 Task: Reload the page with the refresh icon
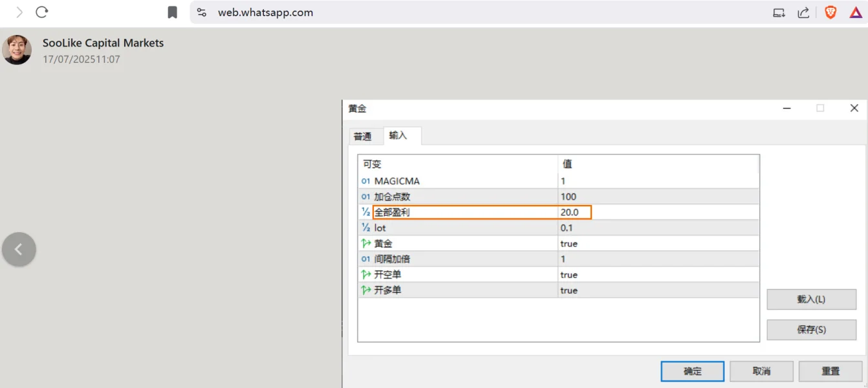tap(42, 12)
